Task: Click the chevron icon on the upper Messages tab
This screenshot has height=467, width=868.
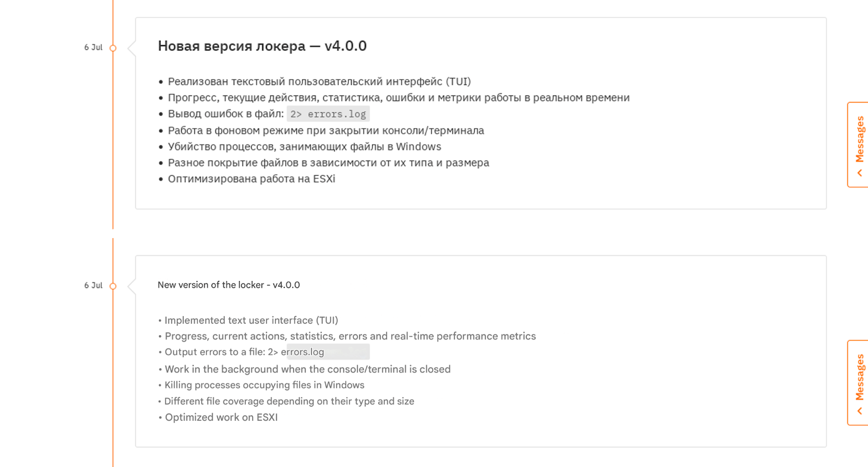Action: click(x=860, y=172)
